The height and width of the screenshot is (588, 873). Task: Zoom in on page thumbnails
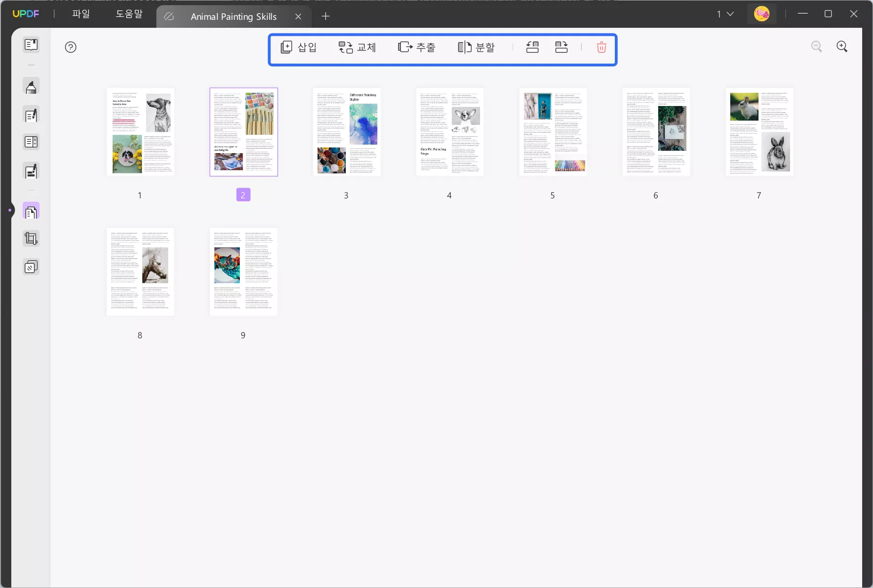[842, 46]
